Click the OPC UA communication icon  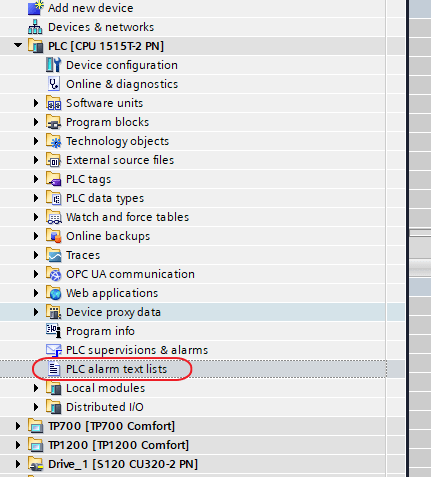[x=54, y=274]
